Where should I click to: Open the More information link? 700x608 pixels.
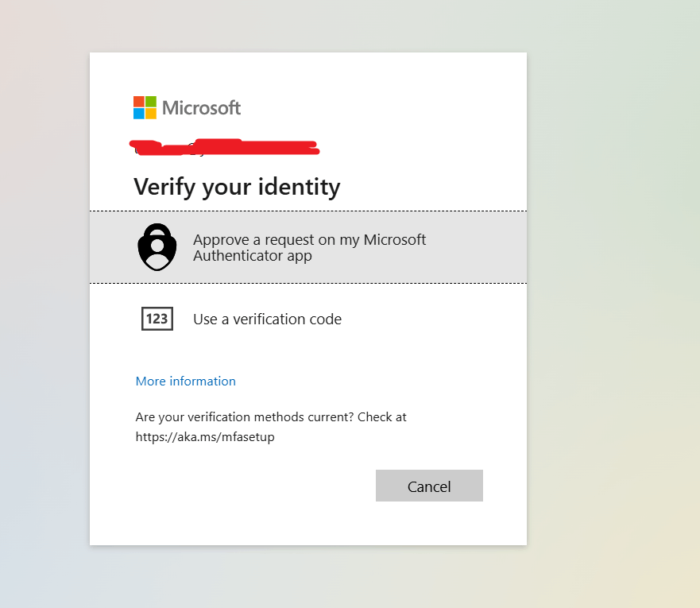point(186,381)
